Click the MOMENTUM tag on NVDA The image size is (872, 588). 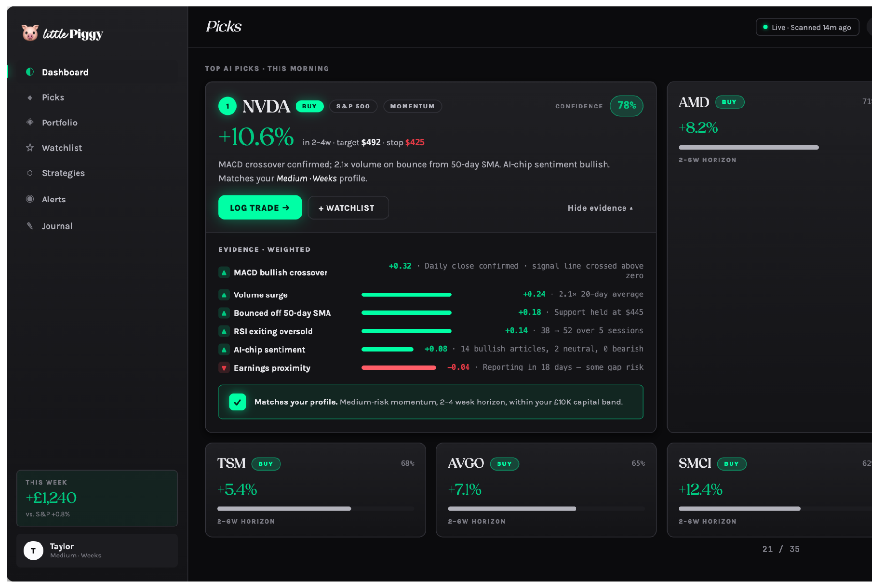(x=412, y=106)
